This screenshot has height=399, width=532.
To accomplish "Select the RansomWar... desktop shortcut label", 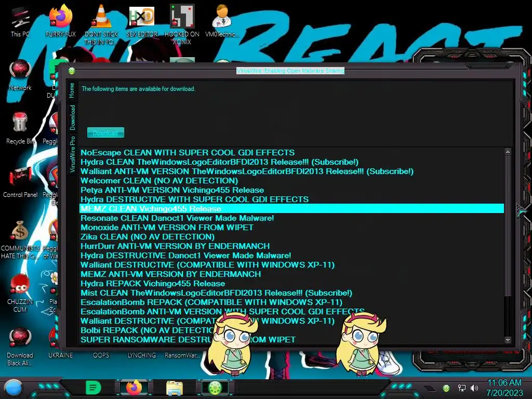I will pos(182,355).
